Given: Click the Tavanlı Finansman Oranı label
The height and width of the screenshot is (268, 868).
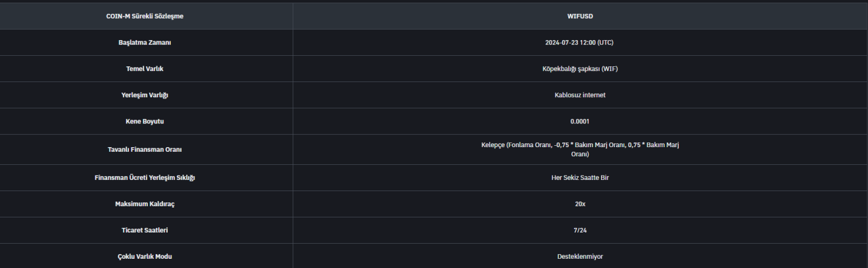Looking at the screenshot, I should 145,150.
